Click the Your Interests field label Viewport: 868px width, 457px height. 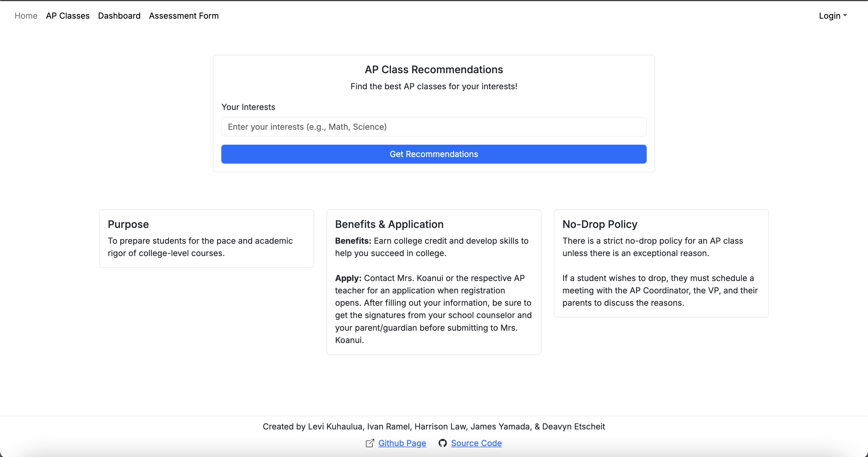pyautogui.click(x=248, y=107)
